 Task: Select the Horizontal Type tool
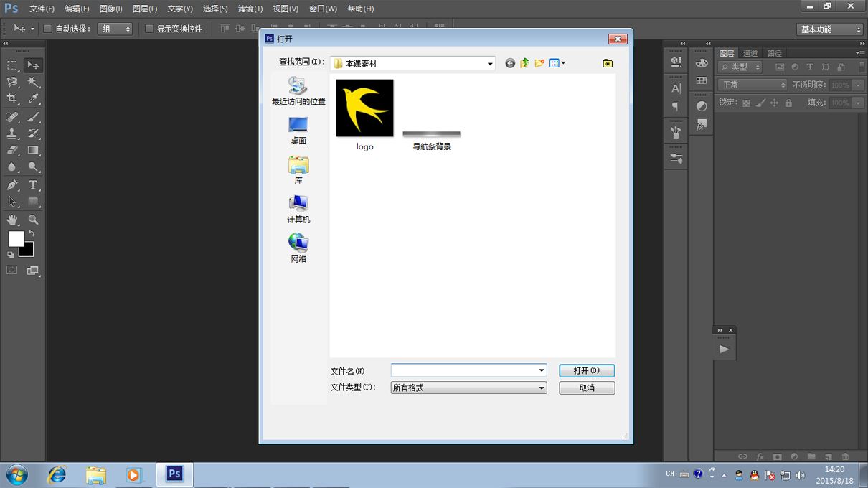coord(33,185)
